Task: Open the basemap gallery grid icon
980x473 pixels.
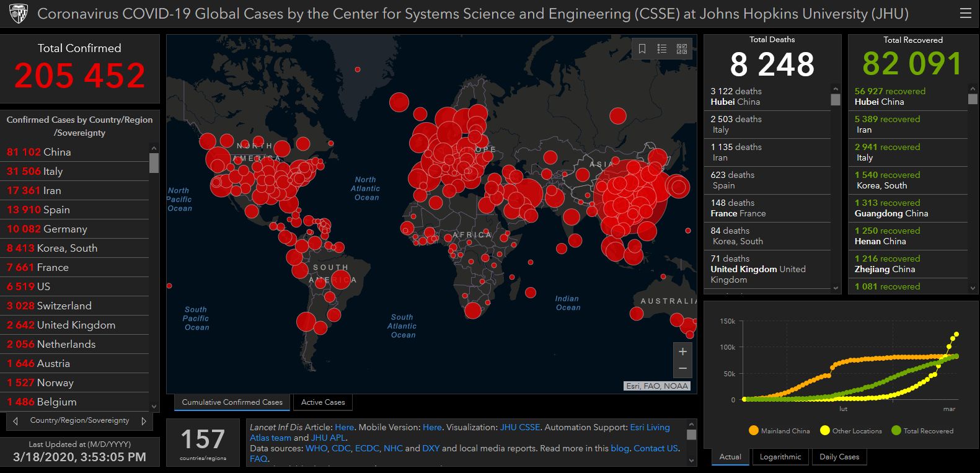Action: click(682, 48)
